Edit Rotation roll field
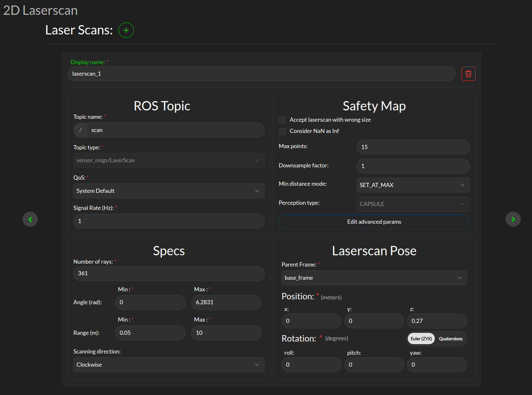The image size is (532, 395). tap(311, 365)
